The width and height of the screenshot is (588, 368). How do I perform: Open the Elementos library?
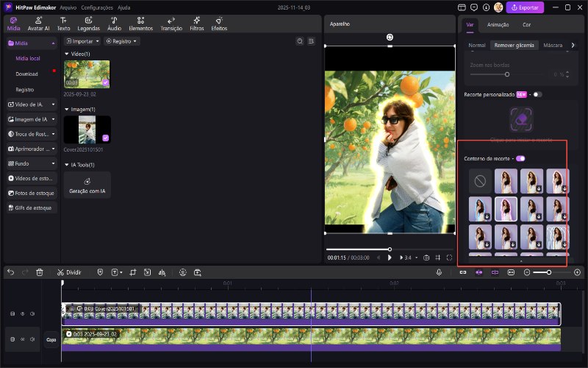(140, 24)
